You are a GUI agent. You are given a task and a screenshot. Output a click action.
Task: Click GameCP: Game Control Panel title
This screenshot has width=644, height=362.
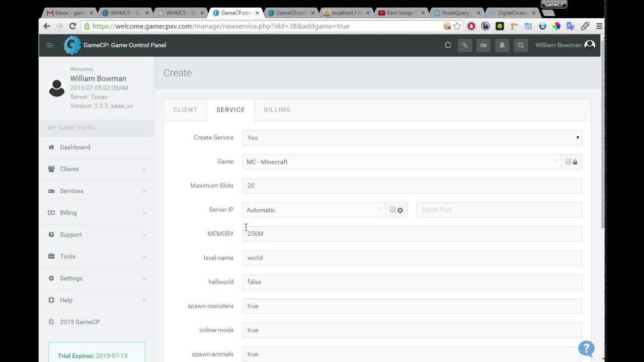pyautogui.click(x=125, y=45)
